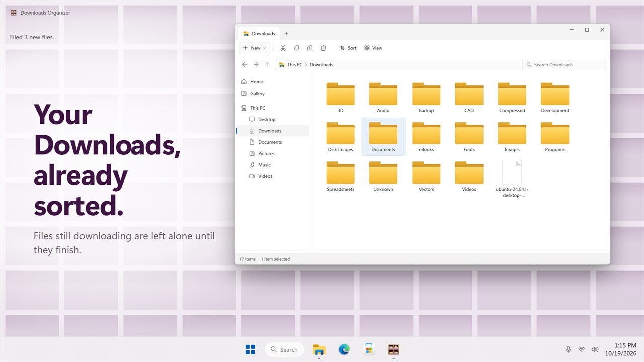
Task: Open Music in the sidebar
Action: coord(273,165)
